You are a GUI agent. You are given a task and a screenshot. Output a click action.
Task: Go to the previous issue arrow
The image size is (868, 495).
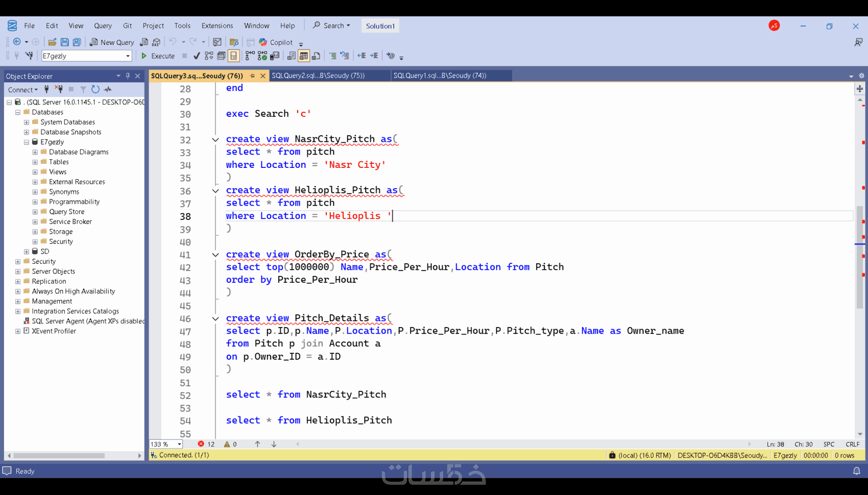coord(257,444)
